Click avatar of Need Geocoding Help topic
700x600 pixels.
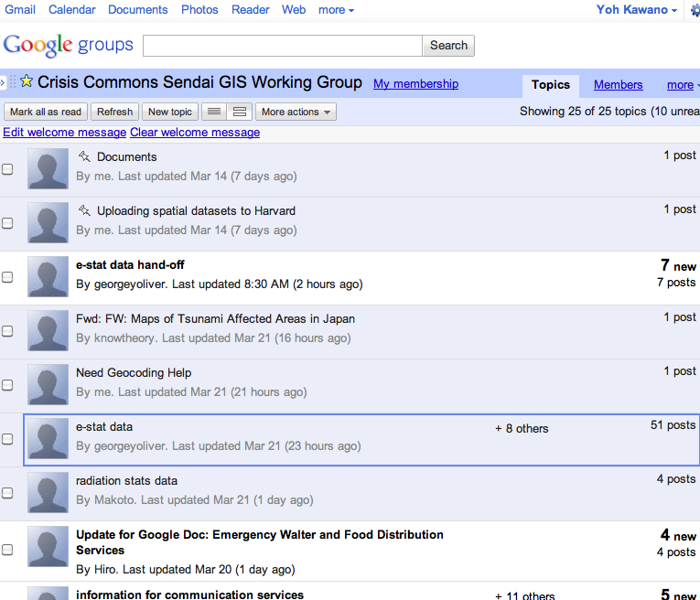pyautogui.click(x=48, y=384)
